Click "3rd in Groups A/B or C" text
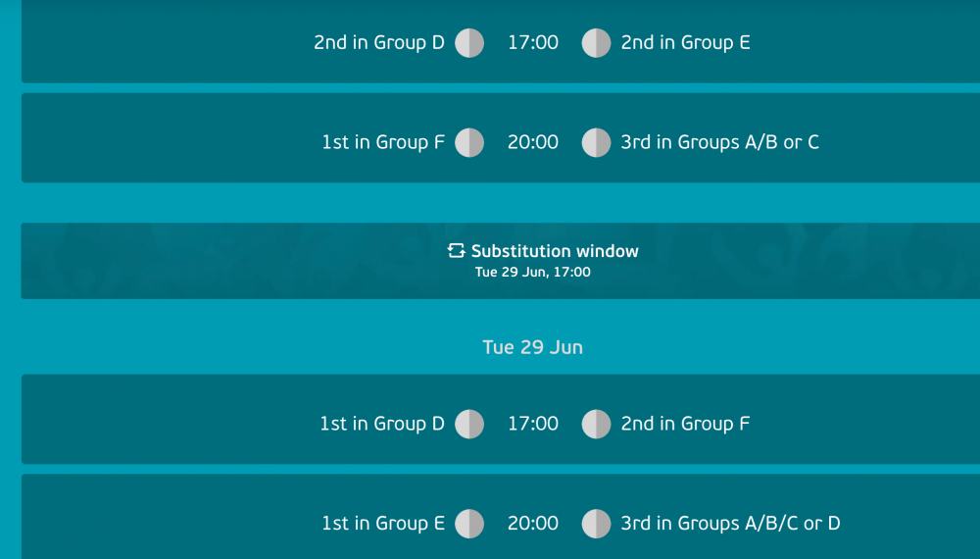The height and width of the screenshot is (559, 980). (719, 142)
